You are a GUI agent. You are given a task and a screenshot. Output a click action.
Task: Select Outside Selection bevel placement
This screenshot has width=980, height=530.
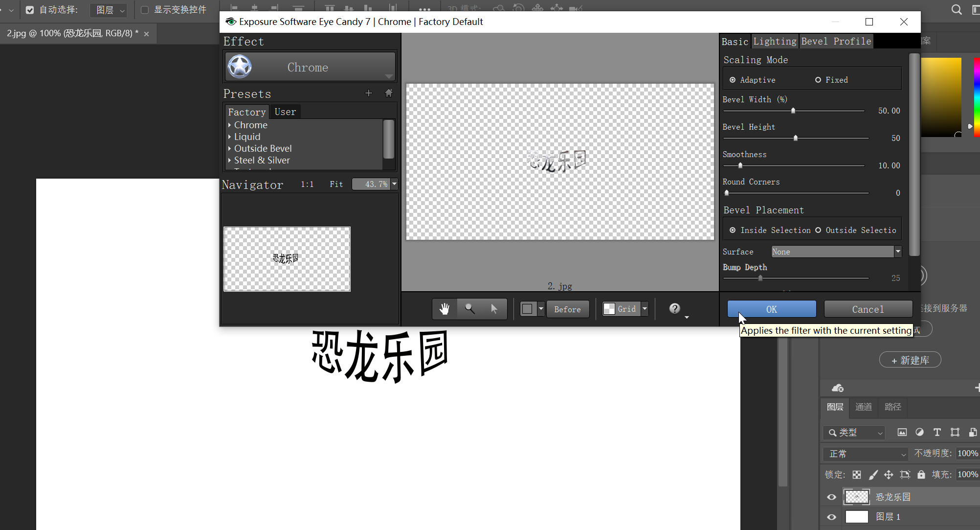tap(818, 230)
